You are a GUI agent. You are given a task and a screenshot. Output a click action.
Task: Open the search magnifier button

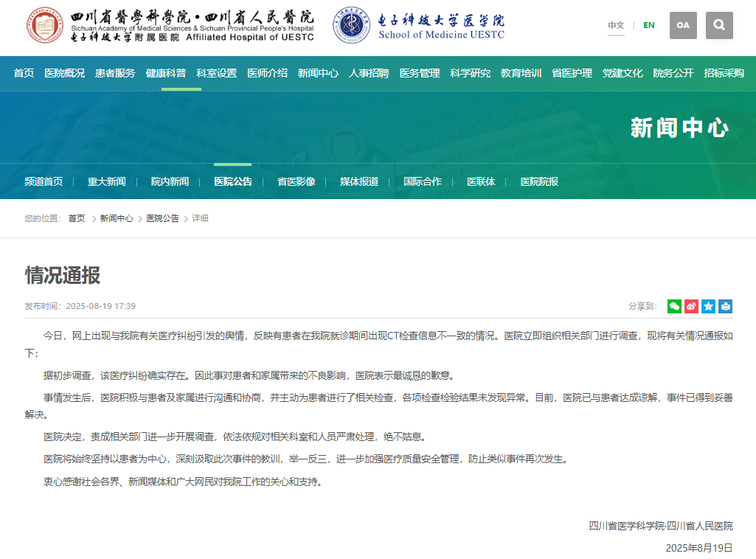(719, 25)
